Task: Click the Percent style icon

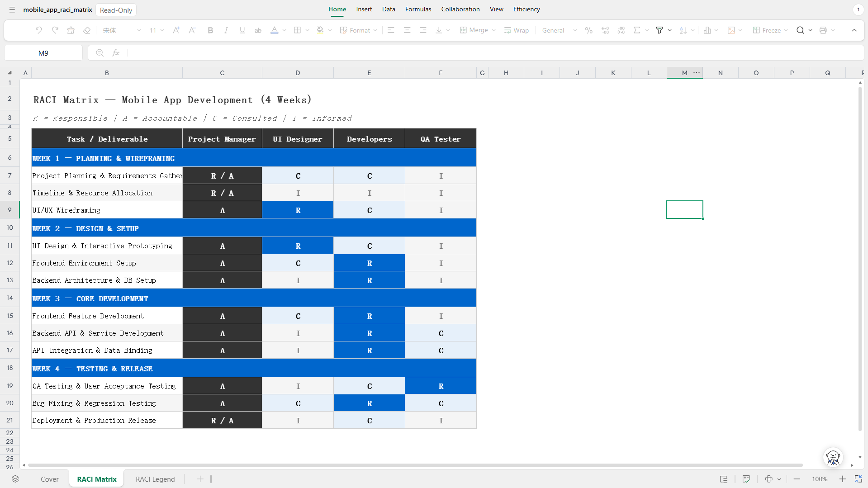Action: point(588,30)
